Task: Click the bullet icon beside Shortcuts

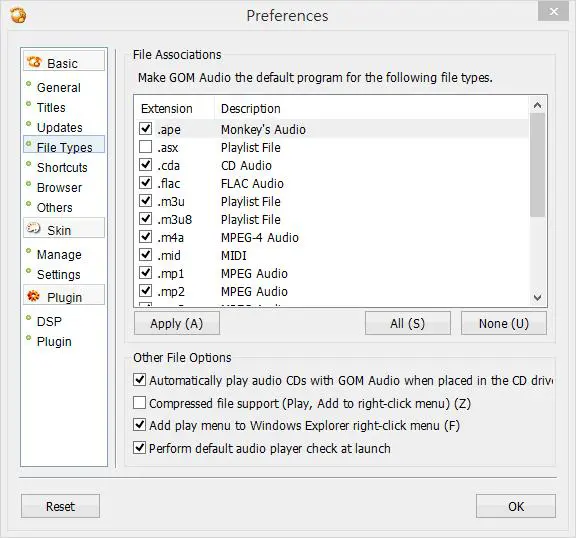Action: point(29,164)
